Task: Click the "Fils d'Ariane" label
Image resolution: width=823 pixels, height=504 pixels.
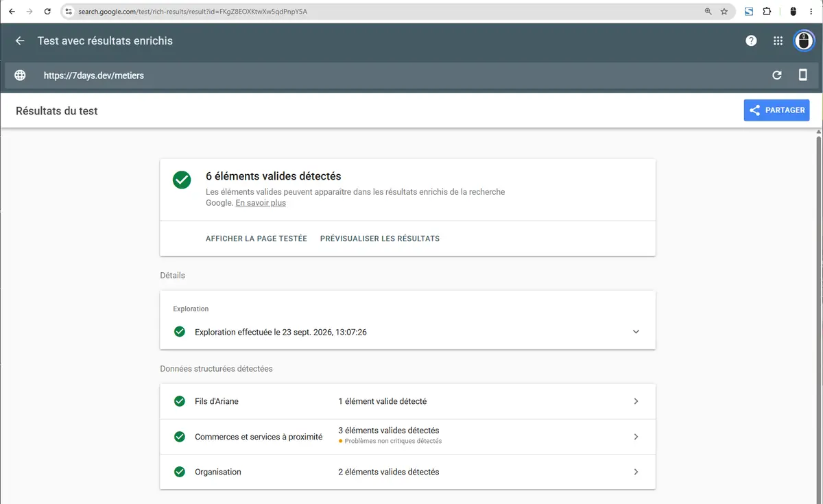Action: [x=217, y=401]
